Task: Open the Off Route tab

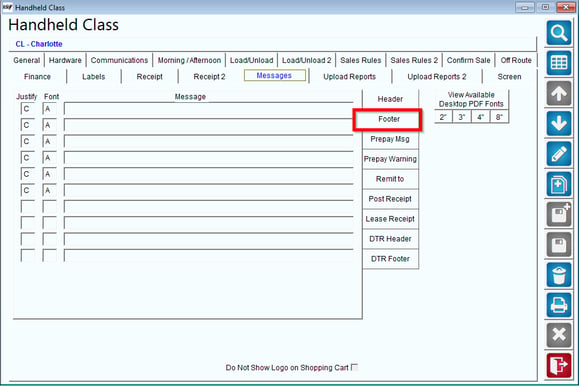Action: pyautogui.click(x=516, y=60)
